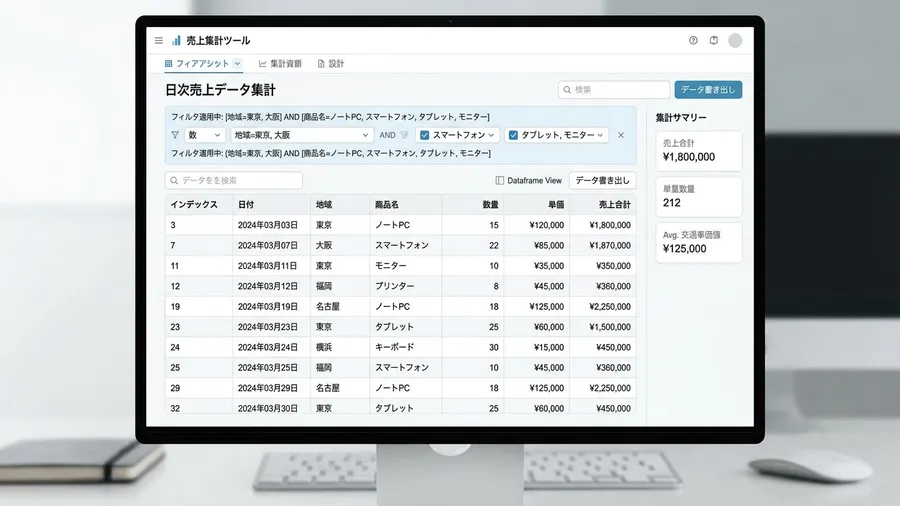Viewport: 900px width, 506px height.
Task: Click the blue データ書き出し button
Action: pyautogui.click(x=708, y=89)
